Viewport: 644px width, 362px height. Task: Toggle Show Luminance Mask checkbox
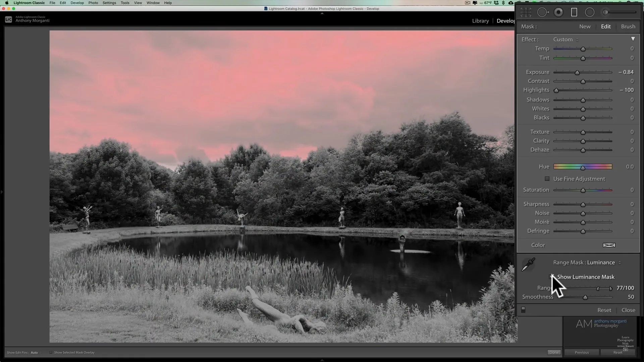coord(551,277)
